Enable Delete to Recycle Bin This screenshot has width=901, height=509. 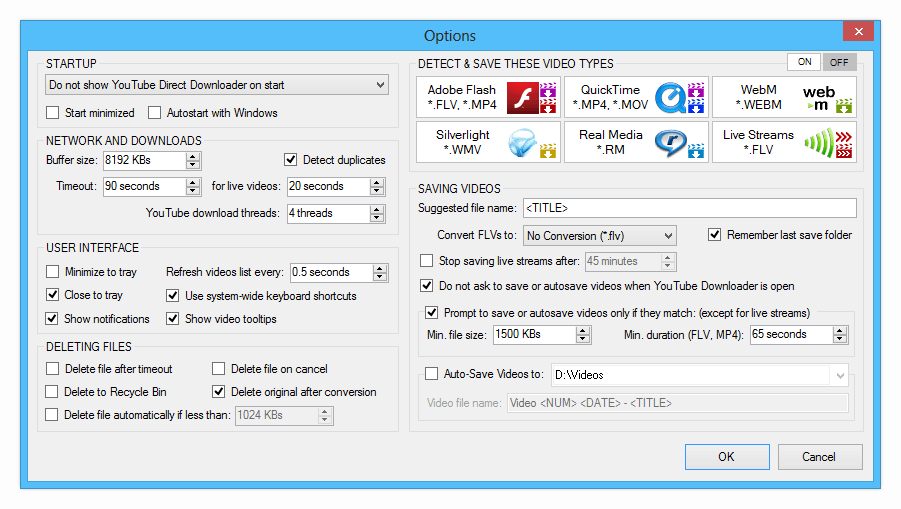coord(53,392)
